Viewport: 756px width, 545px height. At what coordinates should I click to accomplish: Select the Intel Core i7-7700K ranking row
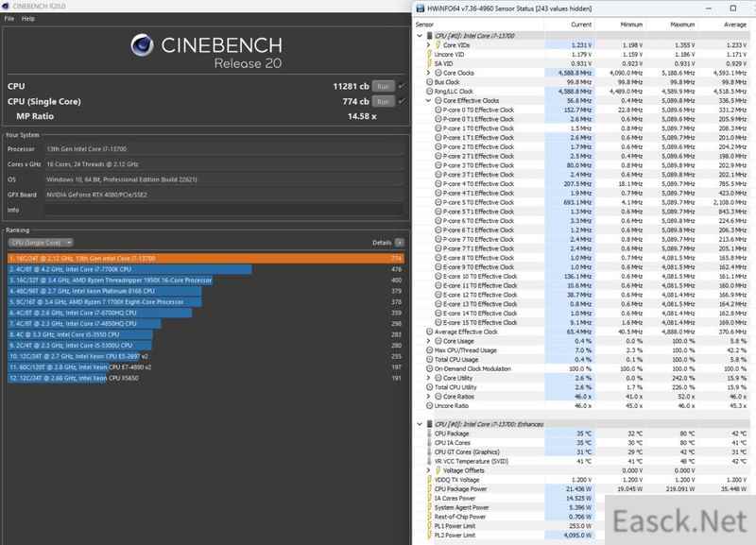(x=206, y=269)
